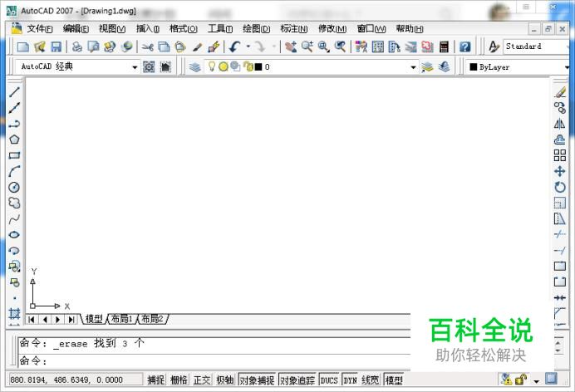This screenshot has width=575, height=392.
Task: Select the Move modify tool
Action: (559, 171)
